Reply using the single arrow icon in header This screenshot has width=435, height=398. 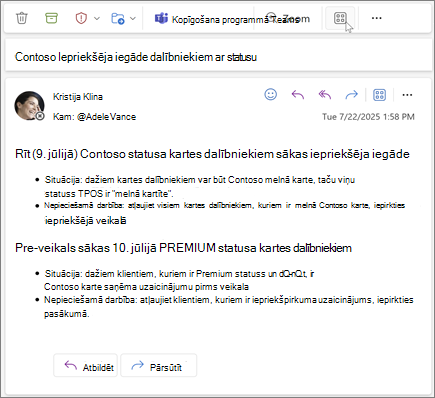tap(298, 95)
